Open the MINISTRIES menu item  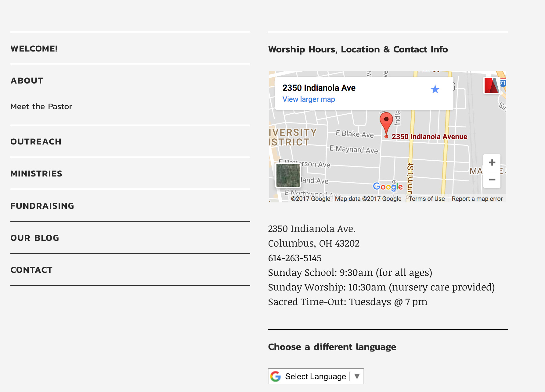point(36,174)
